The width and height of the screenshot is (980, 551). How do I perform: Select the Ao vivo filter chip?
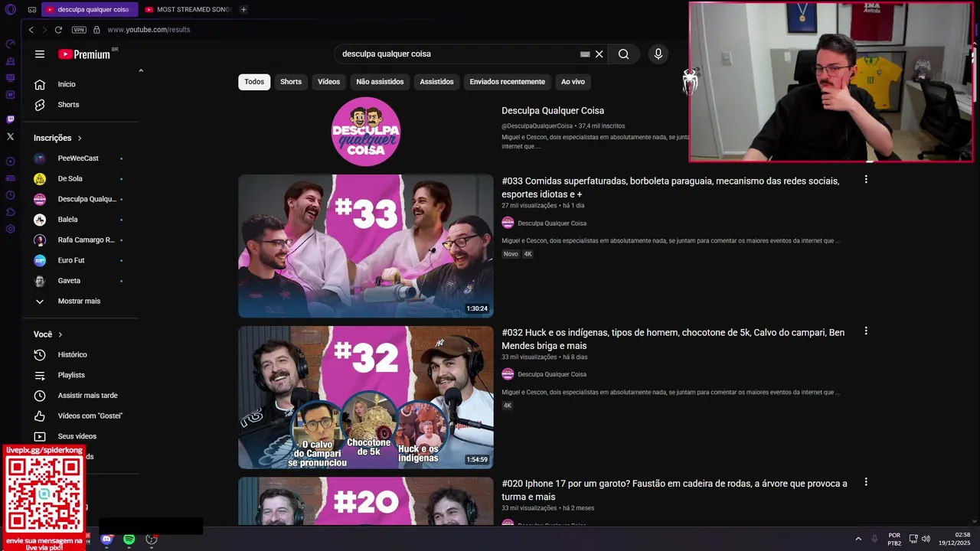[573, 82]
